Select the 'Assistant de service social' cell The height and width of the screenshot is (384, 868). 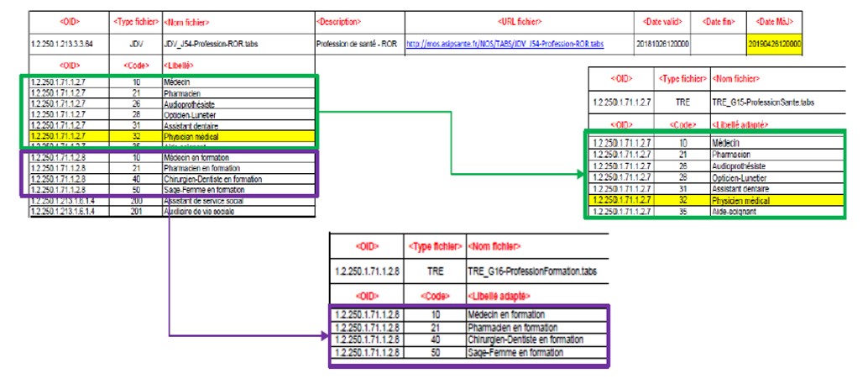[x=239, y=201]
